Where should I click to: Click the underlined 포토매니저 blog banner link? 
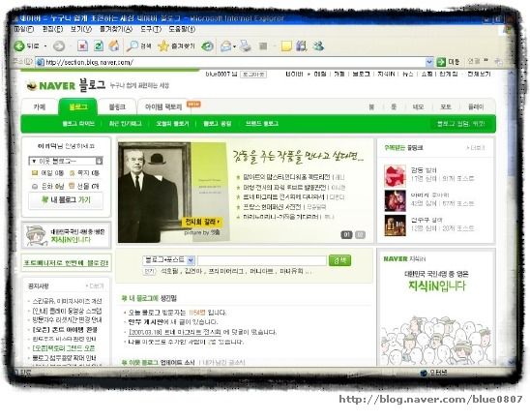click(66, 263)
